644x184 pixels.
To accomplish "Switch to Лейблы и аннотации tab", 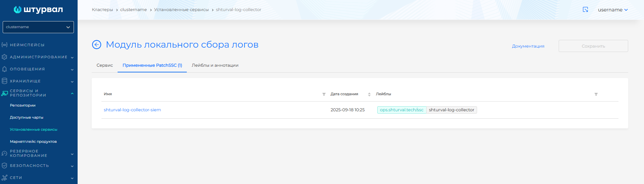I will [x=215, y=65].
